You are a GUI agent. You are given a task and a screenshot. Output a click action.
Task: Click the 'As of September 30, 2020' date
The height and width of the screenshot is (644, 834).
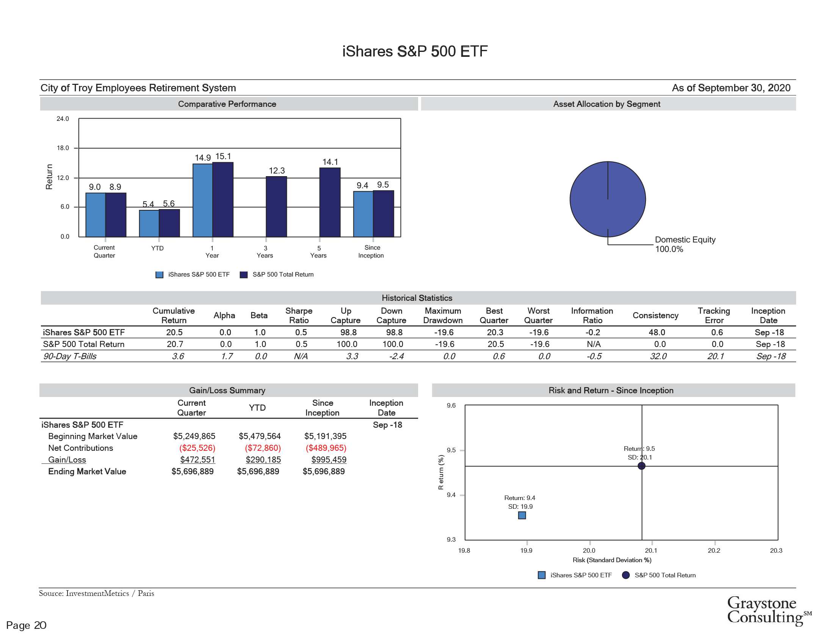731,88
